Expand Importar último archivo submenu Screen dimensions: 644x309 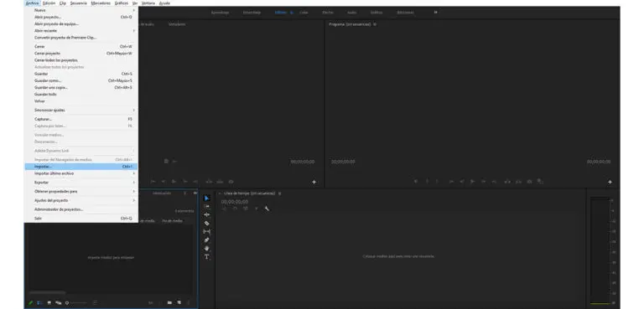[81, 173]
